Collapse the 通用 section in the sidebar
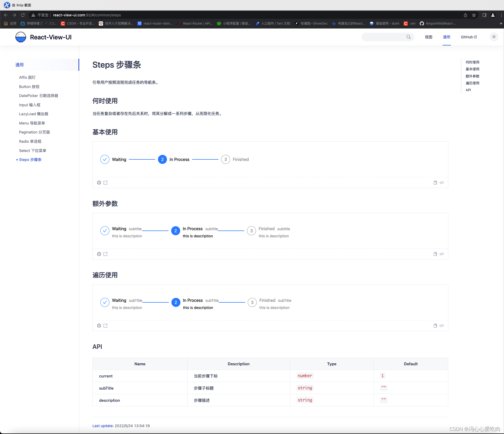504x434 pixels. click(x=20, y=65)
